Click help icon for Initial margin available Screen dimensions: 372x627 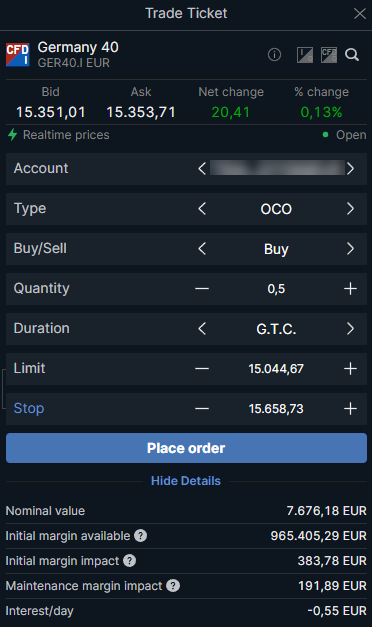(x=140, y=535)
